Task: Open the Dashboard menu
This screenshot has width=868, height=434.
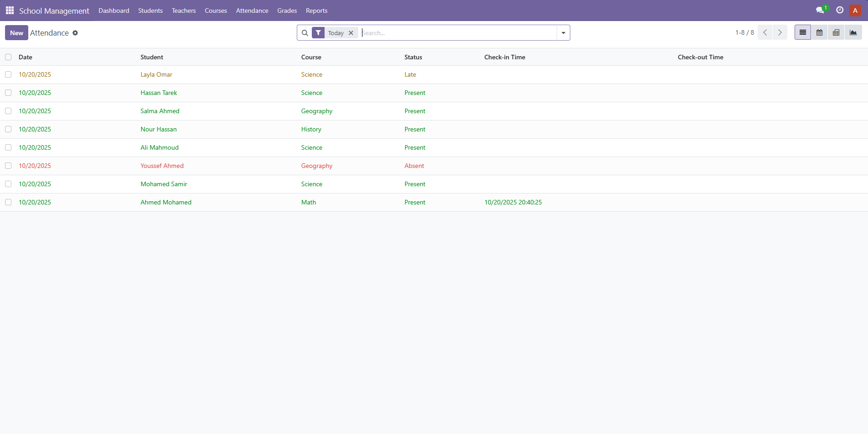Action: click(x=114, y=10)
